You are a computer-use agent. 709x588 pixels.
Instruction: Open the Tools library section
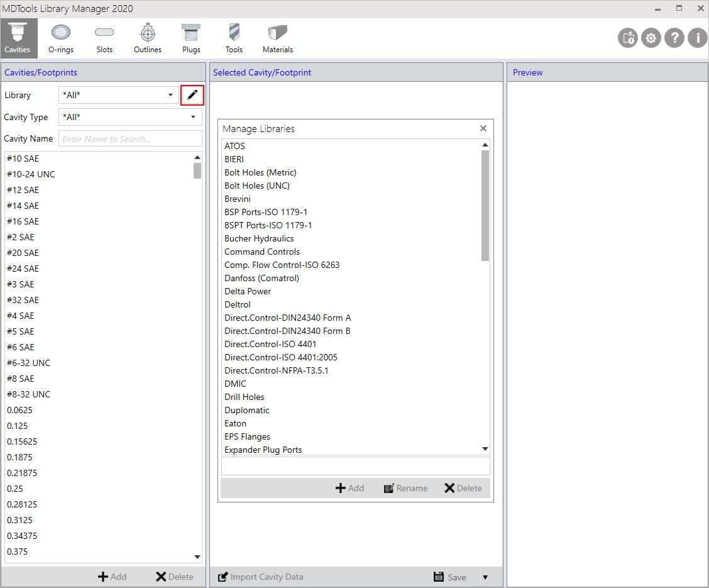point(234,36)
